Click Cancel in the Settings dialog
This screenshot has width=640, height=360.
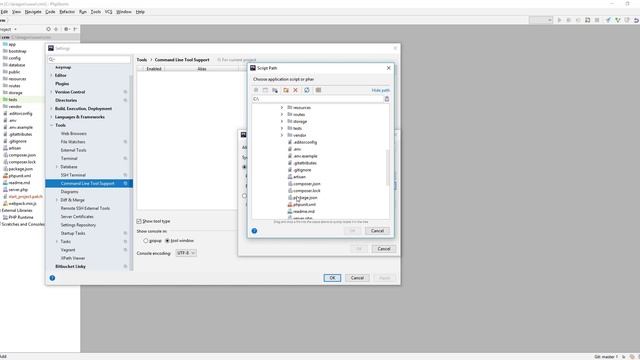click(x=357, y=278)
